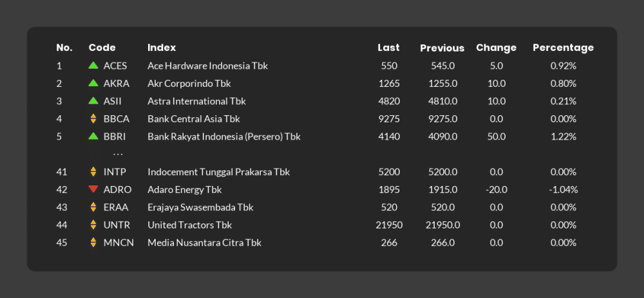Select the United Tractors Tbk row

point(321,225)
